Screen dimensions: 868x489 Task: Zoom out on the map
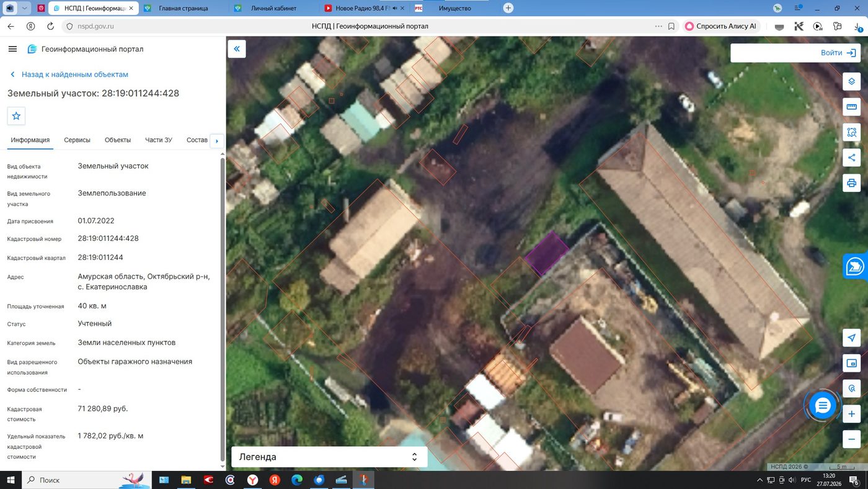[851, 439]
